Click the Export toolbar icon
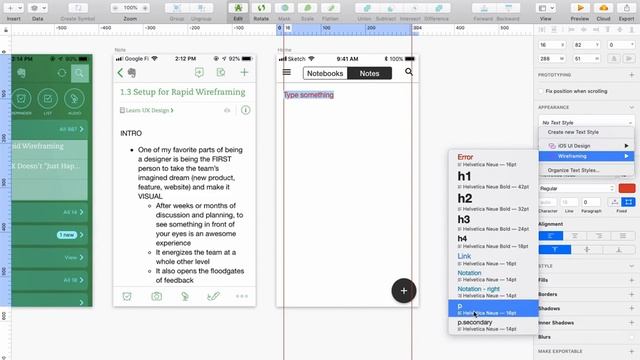This screenshot has height=360, width=640. [x=626, y=8]
